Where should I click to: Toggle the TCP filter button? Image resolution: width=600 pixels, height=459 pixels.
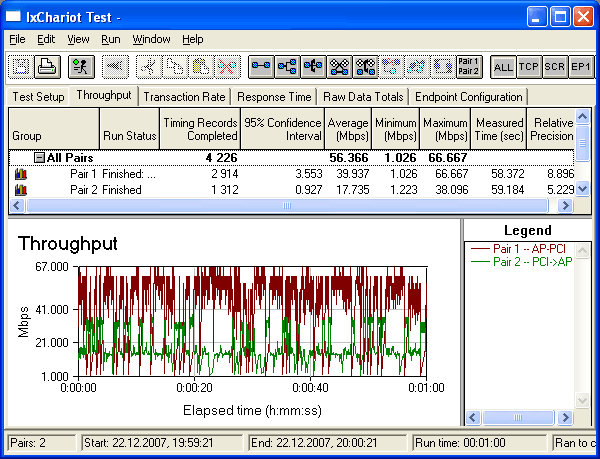(x=529, y=67)
